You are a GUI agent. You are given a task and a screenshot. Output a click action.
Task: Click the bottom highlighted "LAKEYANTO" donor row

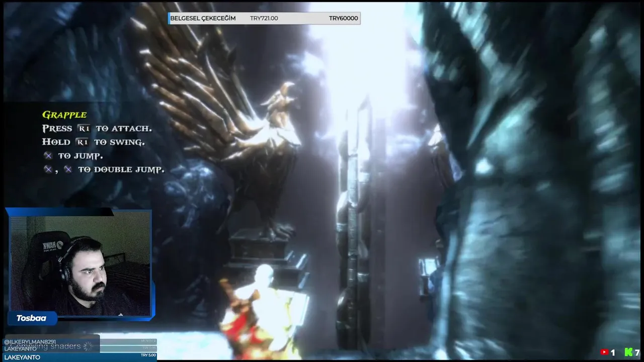[80, 356]
